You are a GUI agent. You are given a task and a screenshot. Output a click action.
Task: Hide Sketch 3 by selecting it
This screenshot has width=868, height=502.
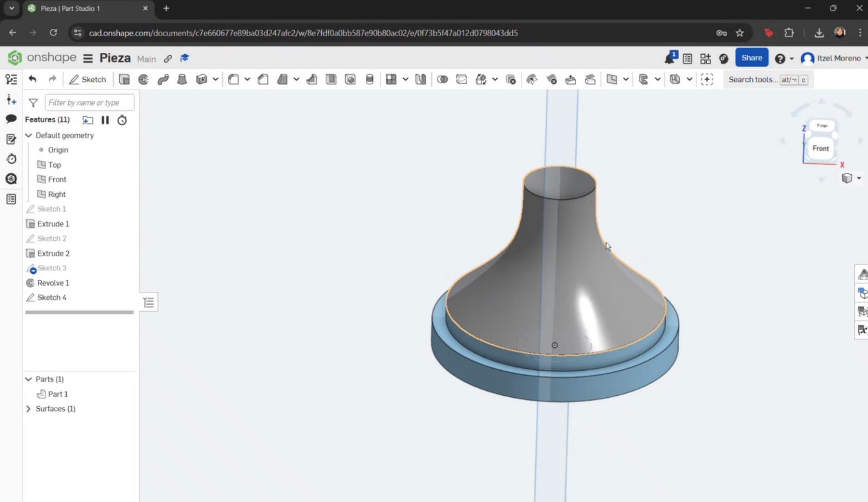pos(52,268)
